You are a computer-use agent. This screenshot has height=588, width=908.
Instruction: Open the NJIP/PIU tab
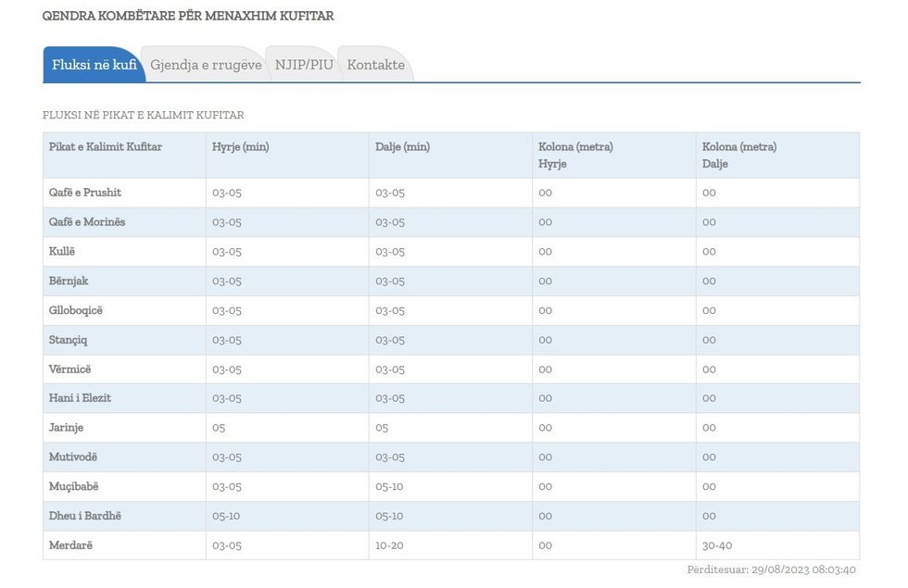coord(304,65)
